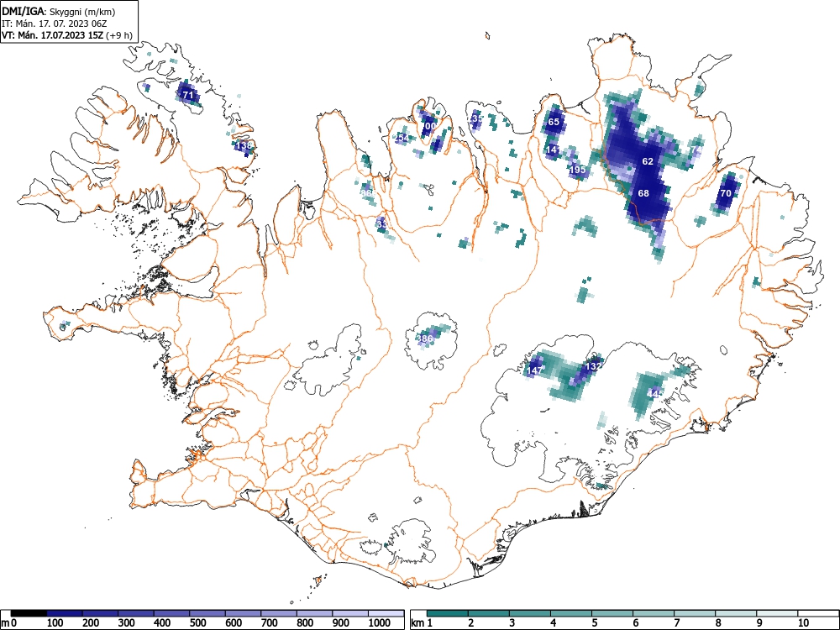Click the 7–8 km legend color swatch
Viewport: 840px width, 630px height.
point(695,613)
